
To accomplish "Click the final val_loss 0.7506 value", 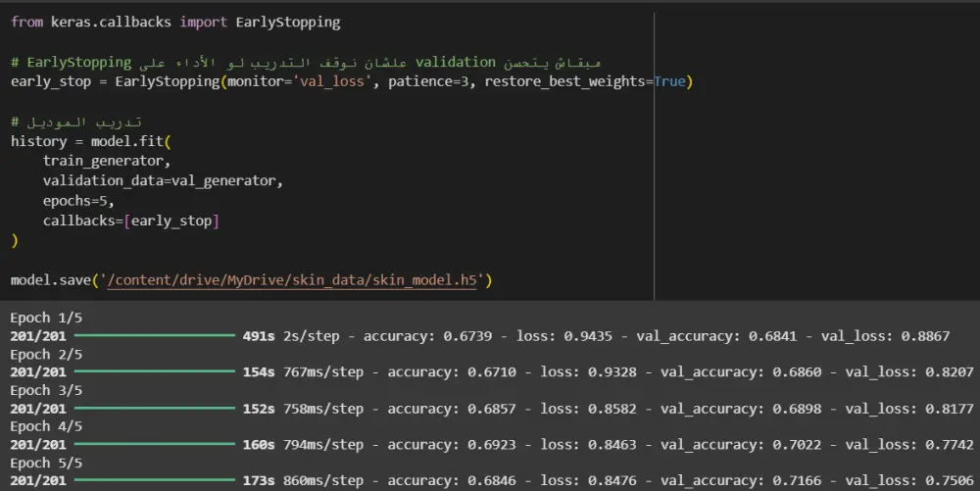I will pos(949,480).
